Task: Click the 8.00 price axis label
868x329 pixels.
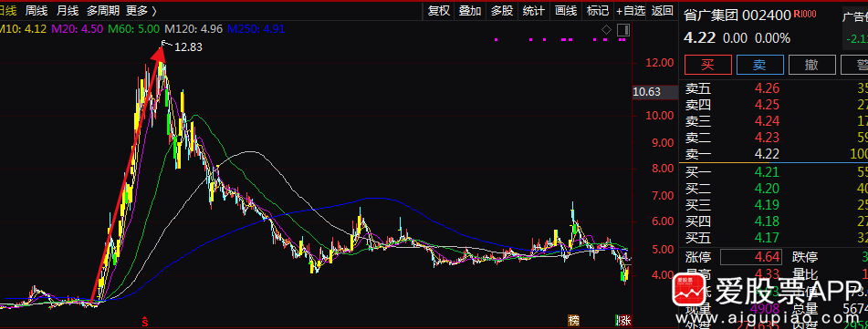Action: [x=662, y=170]
